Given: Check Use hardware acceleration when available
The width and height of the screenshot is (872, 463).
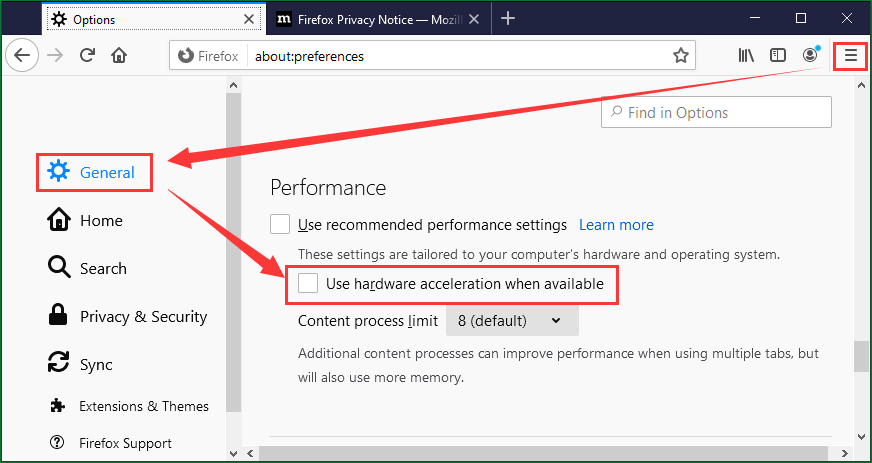Looking at the screenshot, I should coord(309,284).
